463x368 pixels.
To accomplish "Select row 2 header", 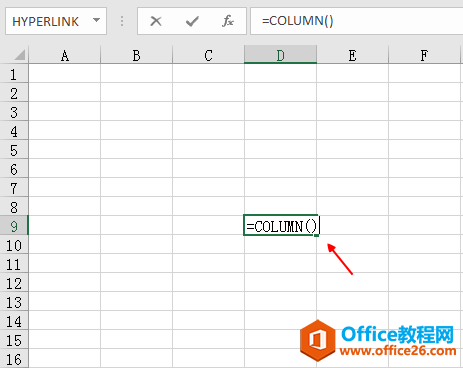I will 14,93.
